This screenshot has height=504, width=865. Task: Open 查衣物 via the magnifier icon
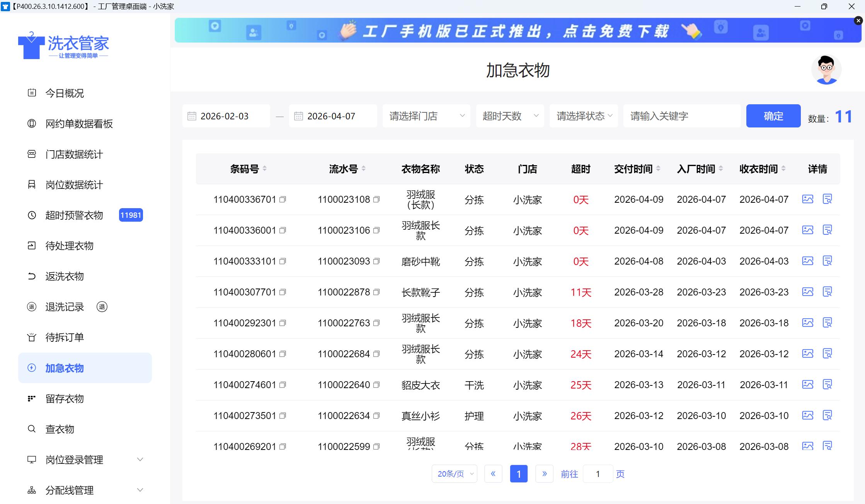[x=31, y=429]
